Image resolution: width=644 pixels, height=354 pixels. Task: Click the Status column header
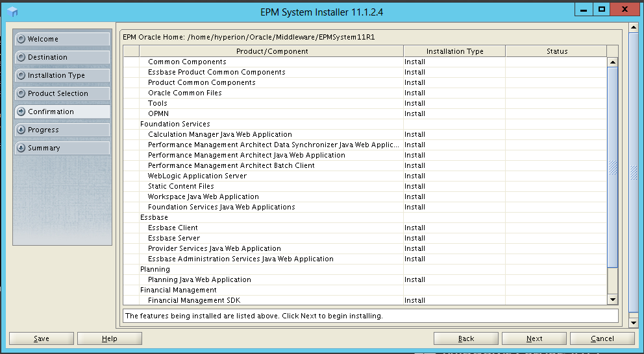pos(556,51)
